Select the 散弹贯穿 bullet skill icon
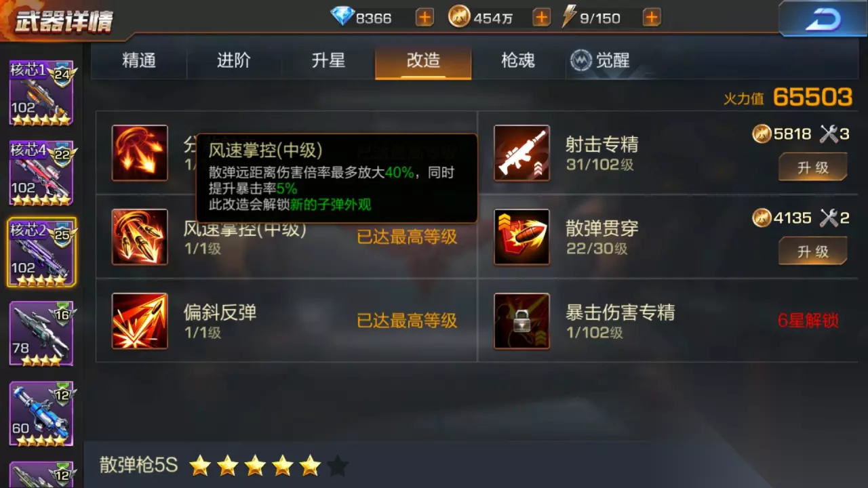 click(x=521, y=237)
